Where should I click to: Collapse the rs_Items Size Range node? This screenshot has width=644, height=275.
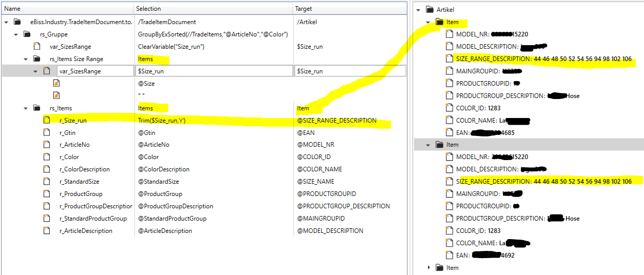[x=26, y=59]
